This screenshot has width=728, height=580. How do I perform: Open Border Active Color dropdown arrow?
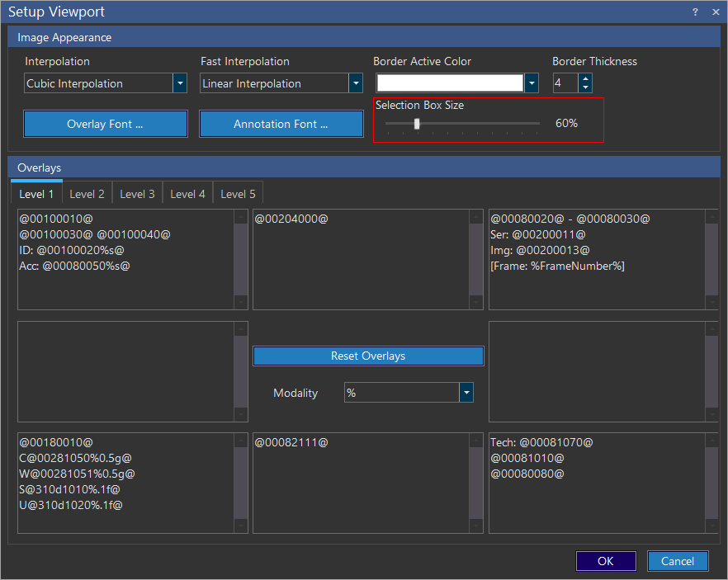pyautogui.click(x=532, y=83)
